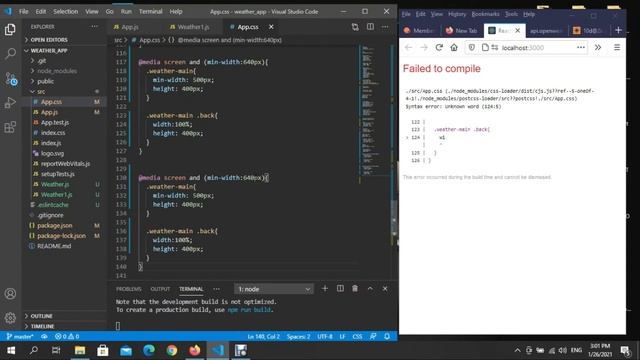Open a new Firefox tab
The image size is (640, 360).
(618, 30)
